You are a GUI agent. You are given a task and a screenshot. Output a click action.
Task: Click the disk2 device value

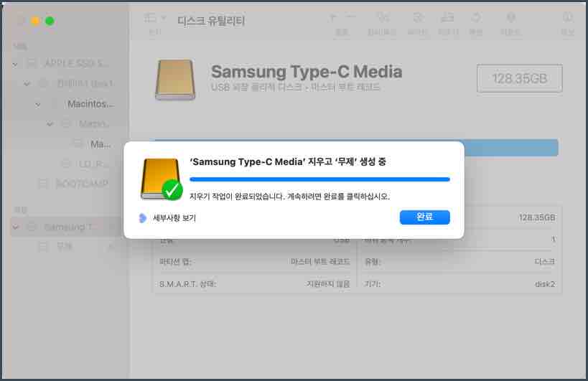[x=545, y=284]
